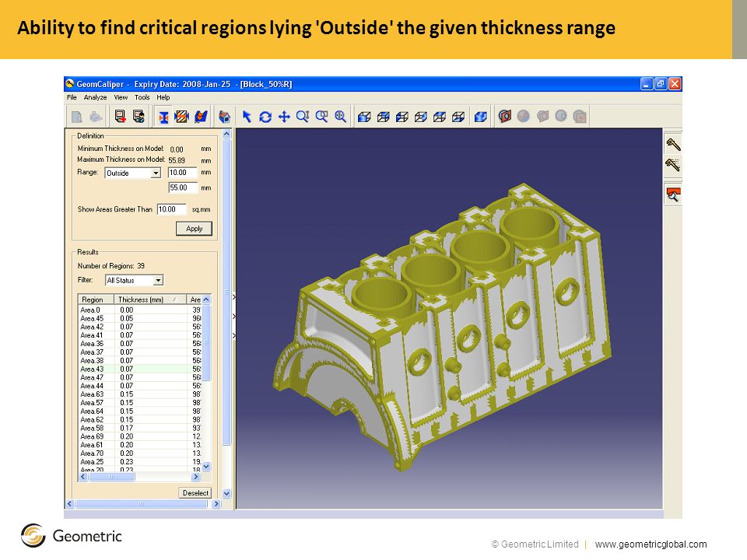747x560 pixels.
Task: Click the Show Areas Greater Than field
Action: point(172,209)
